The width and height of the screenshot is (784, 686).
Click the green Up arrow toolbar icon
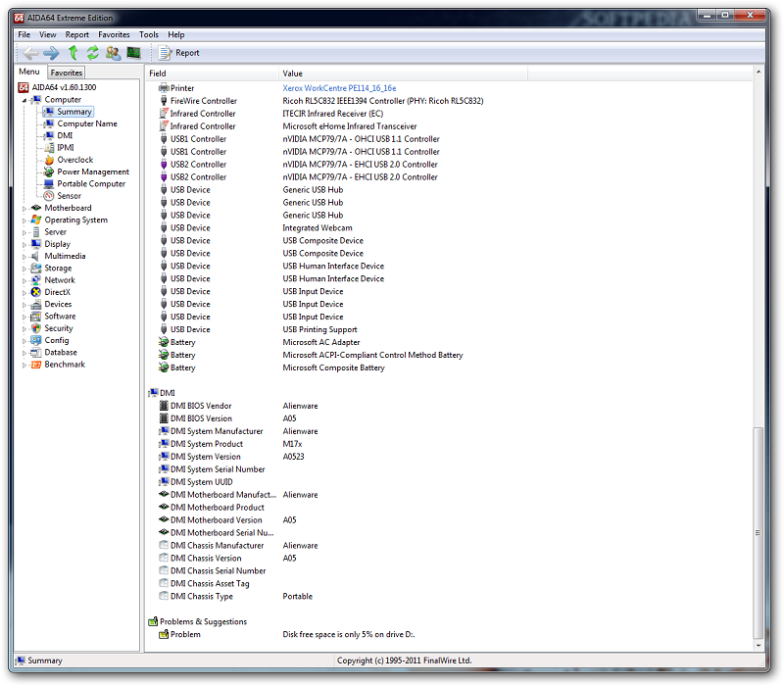pos(73,53)
